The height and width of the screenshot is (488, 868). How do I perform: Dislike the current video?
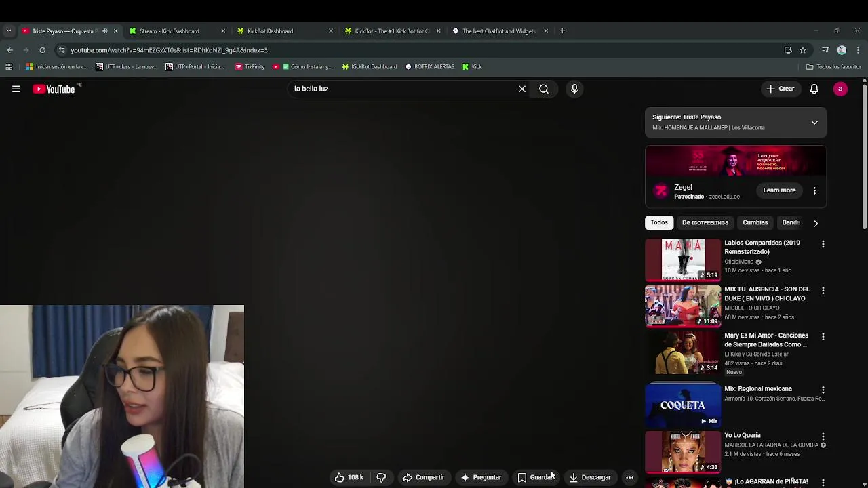(381, 477)
